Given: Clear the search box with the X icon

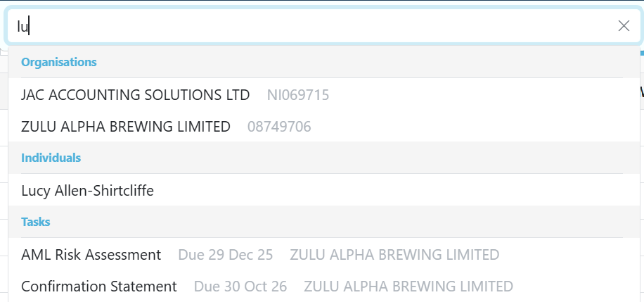Looking at the screenshot, I should 624,26.
